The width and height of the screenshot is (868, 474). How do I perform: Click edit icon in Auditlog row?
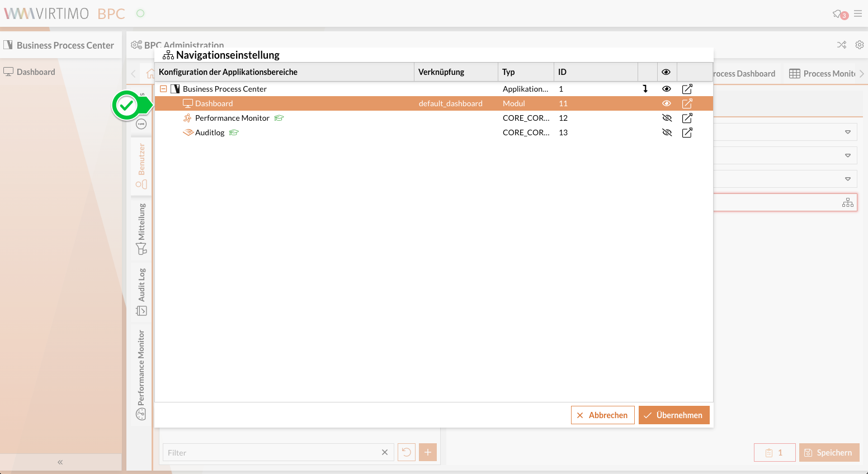tap(687, 132)
